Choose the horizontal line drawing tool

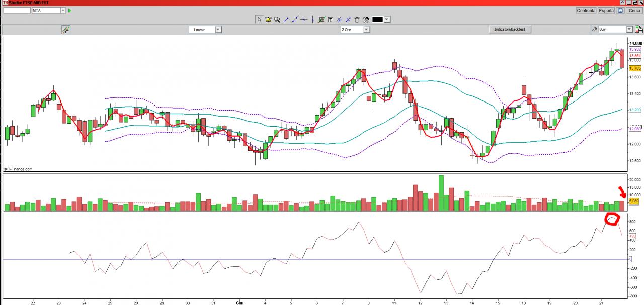[303, 20]
